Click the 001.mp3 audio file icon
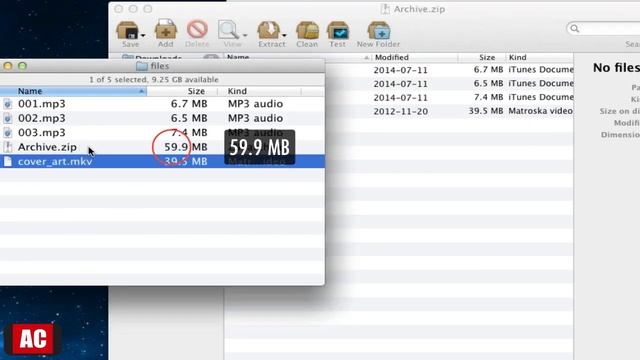This screenshot has height=360, width=640. (x=7, y=104)
